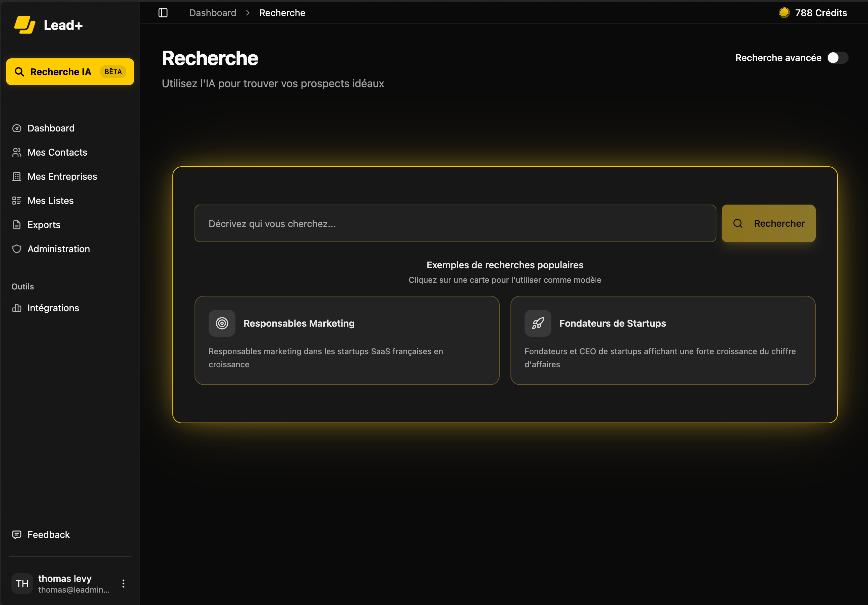Open the user options three-dot menu

pos(123,584)
